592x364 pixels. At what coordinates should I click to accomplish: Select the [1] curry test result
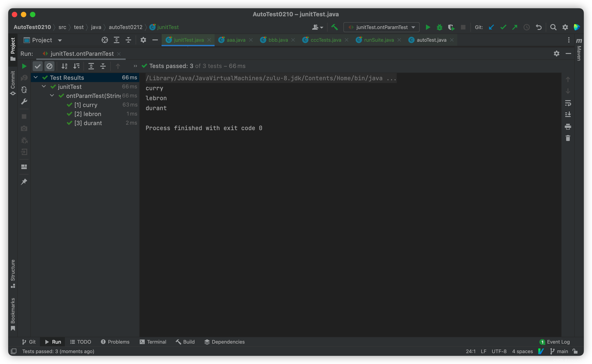tap(85, 105)
